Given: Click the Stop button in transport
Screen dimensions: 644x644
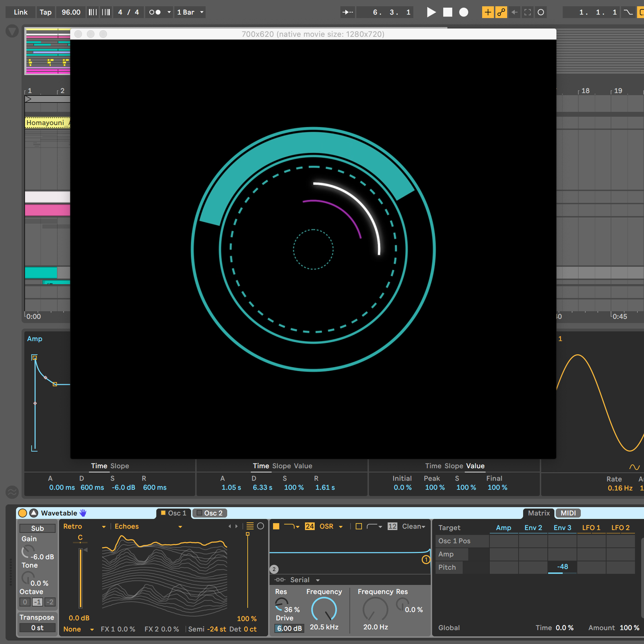Looking at the screenshot, I should (x=448, y=12).
